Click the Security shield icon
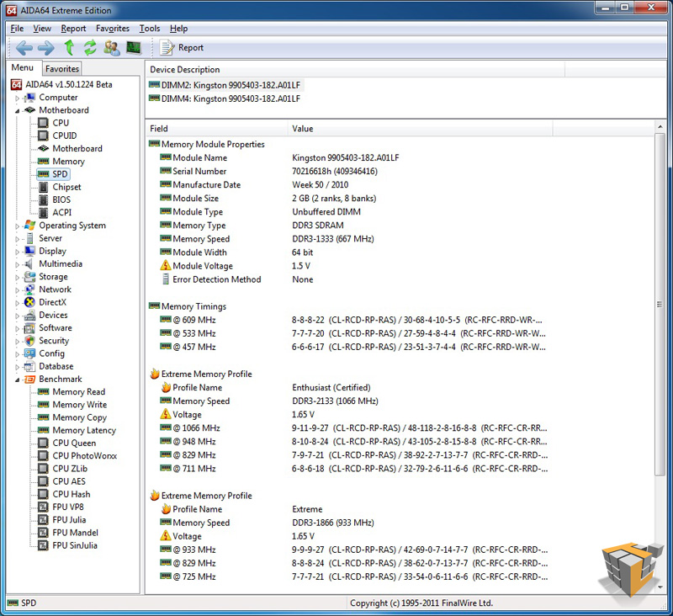 coord(29,341)
